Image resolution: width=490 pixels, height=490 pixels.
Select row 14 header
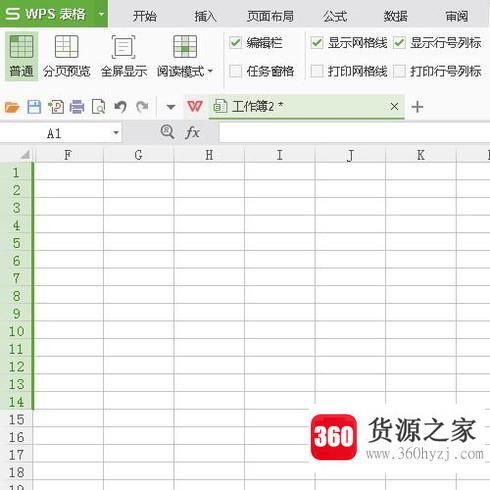click(16, 402)
